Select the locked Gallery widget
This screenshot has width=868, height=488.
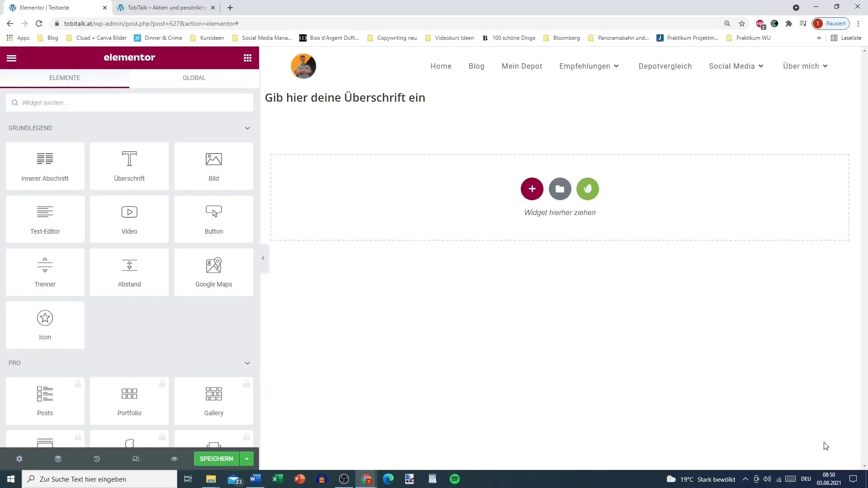214,401
